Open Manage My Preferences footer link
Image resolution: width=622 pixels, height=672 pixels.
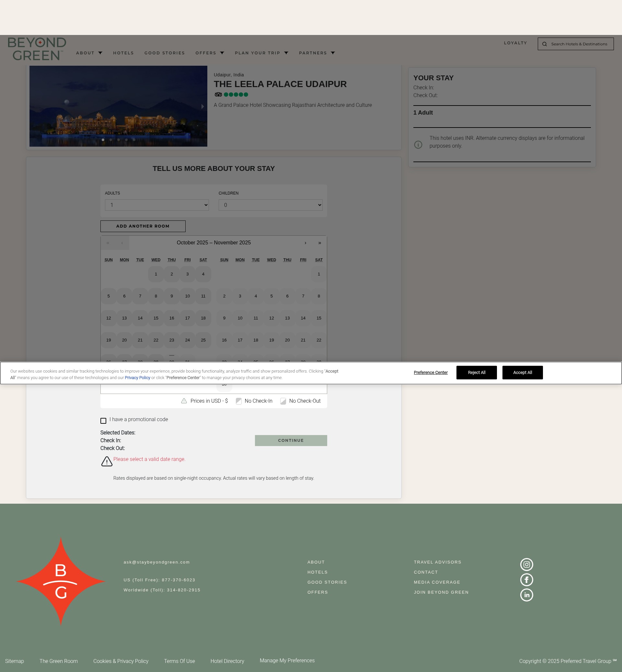(287, 660)
